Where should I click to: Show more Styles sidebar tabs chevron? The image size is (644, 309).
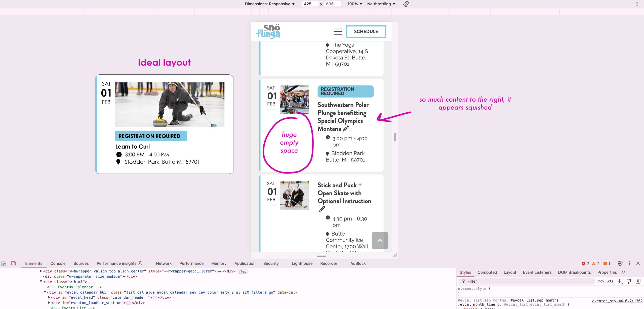[x=623, y=272]
